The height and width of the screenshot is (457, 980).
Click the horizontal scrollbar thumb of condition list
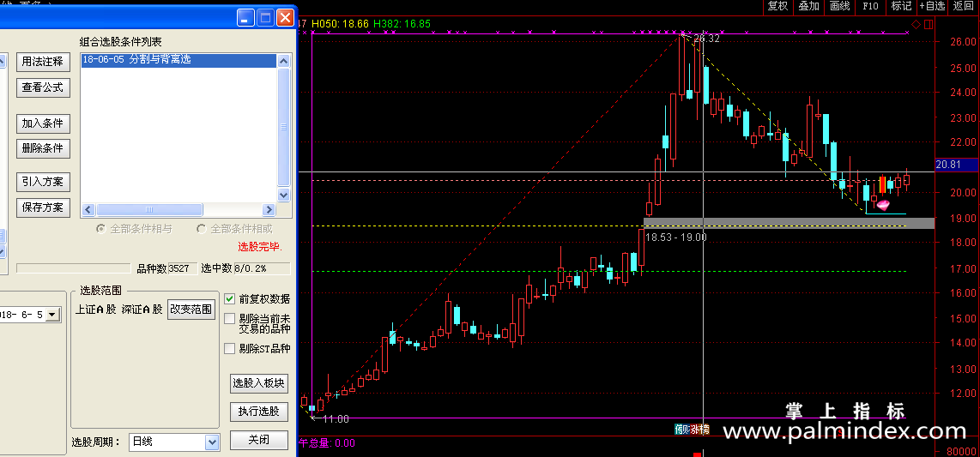pyautogui.click(x=149, y=210)
